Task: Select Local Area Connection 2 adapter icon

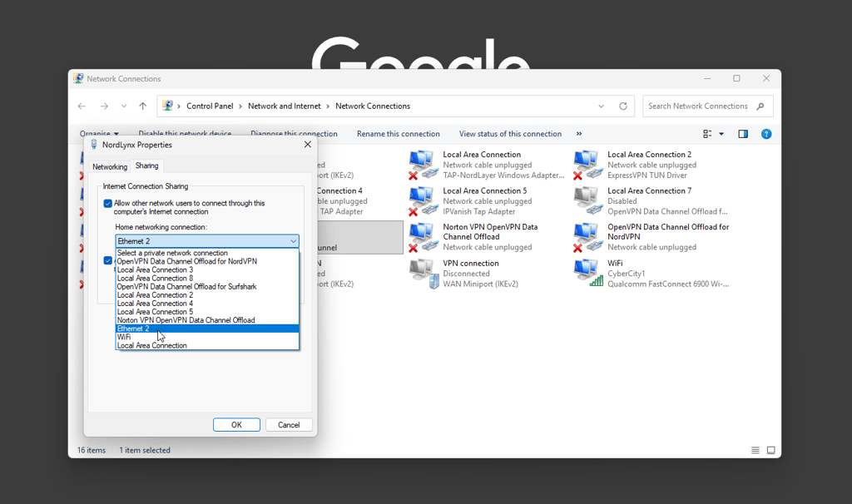Action: pos(587,166)
